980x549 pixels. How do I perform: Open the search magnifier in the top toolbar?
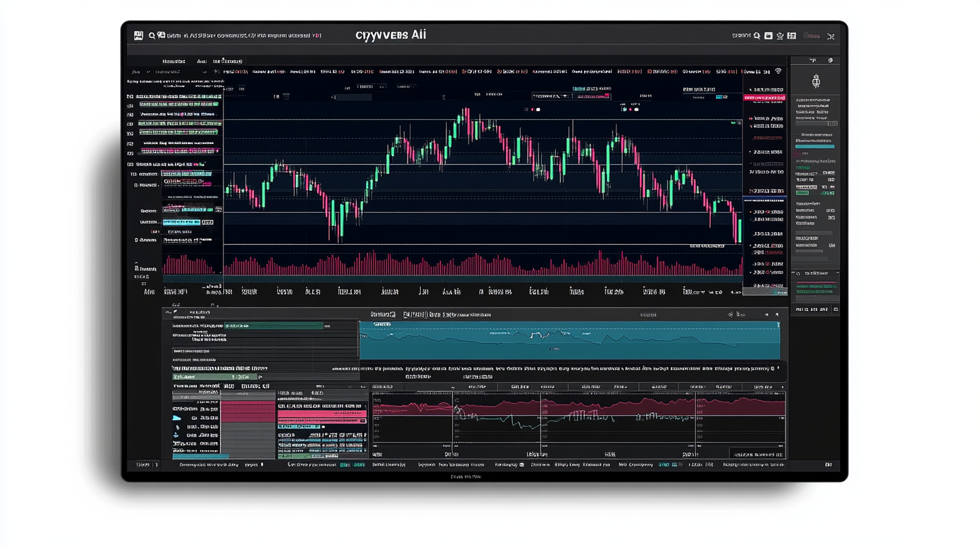point(151,35)
